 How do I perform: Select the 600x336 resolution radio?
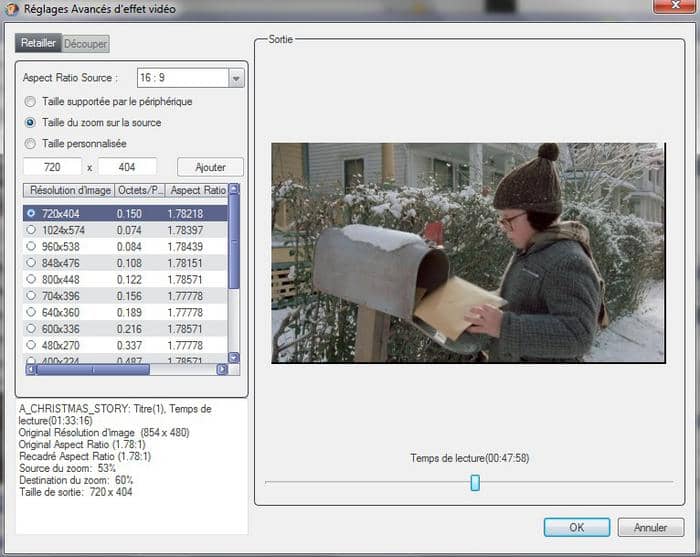(31, 329)
